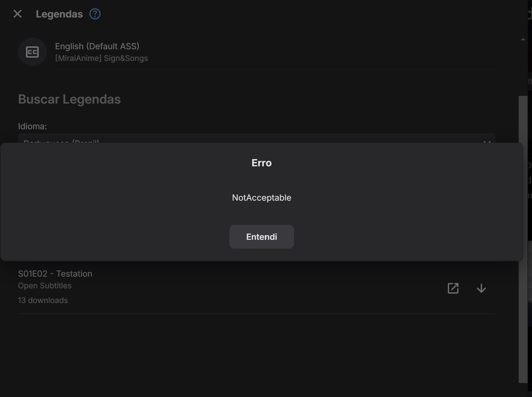Click the closed captions CC icon
Viewport: 532px width, 397px height.
(x=32, y=52)
